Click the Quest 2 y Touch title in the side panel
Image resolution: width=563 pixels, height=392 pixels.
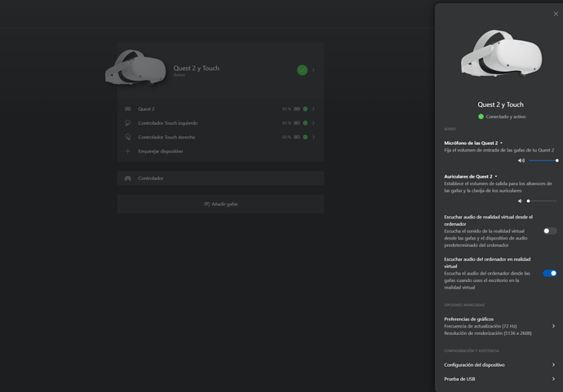click(500, 105)
